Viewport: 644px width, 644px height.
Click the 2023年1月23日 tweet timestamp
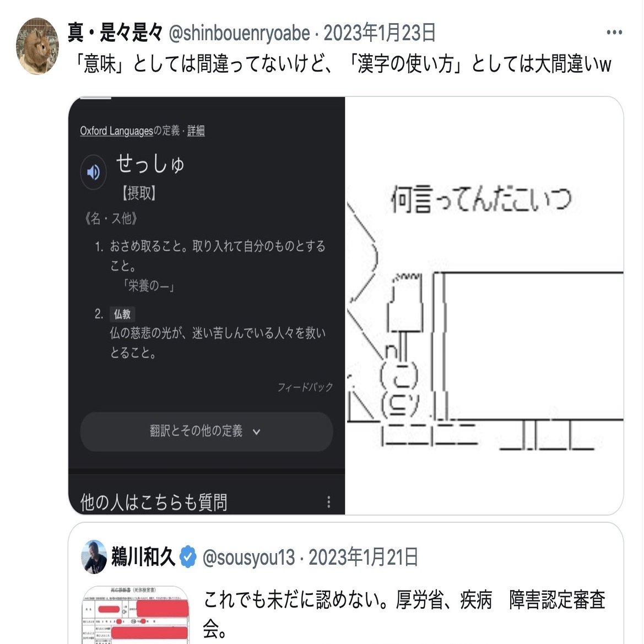click(380, 33)
